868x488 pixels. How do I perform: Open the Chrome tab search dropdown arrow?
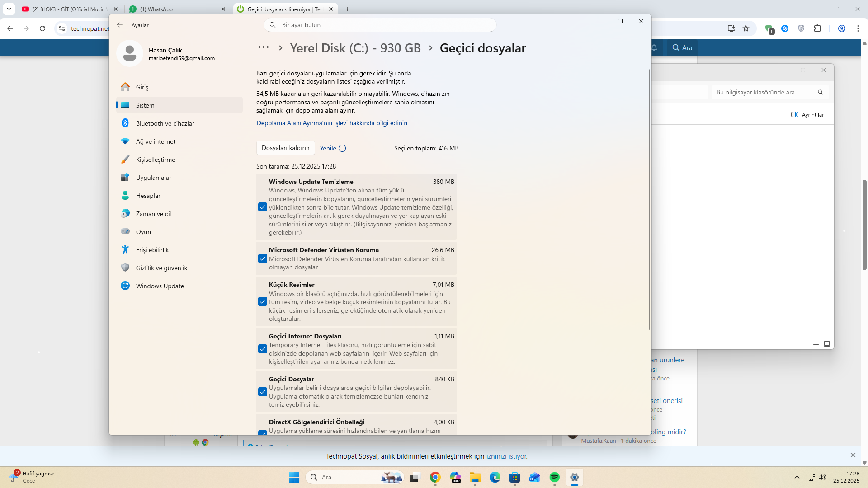[9, 9]
